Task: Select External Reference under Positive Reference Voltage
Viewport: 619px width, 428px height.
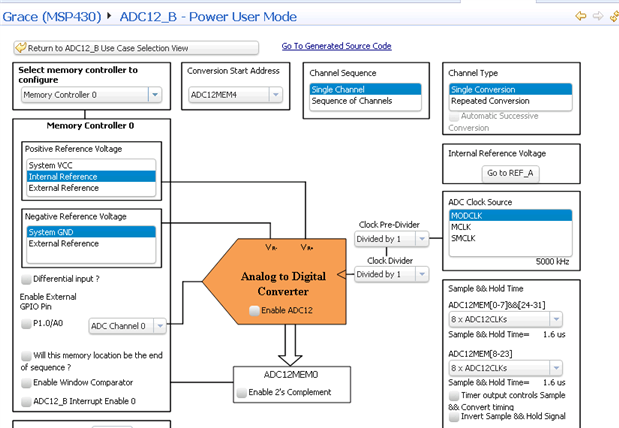Action: (x=91, y=188)
